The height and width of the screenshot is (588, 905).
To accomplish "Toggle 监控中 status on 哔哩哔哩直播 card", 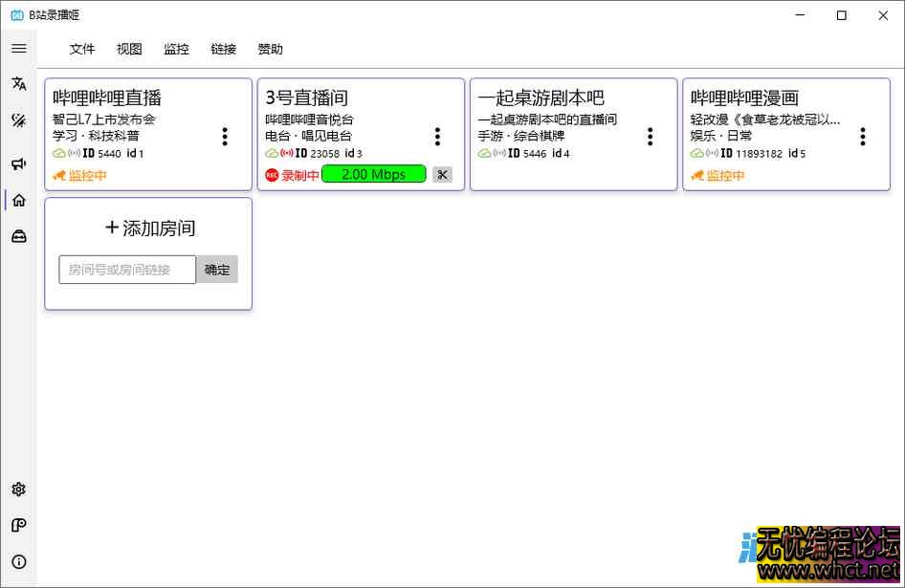I will (79, 177).
